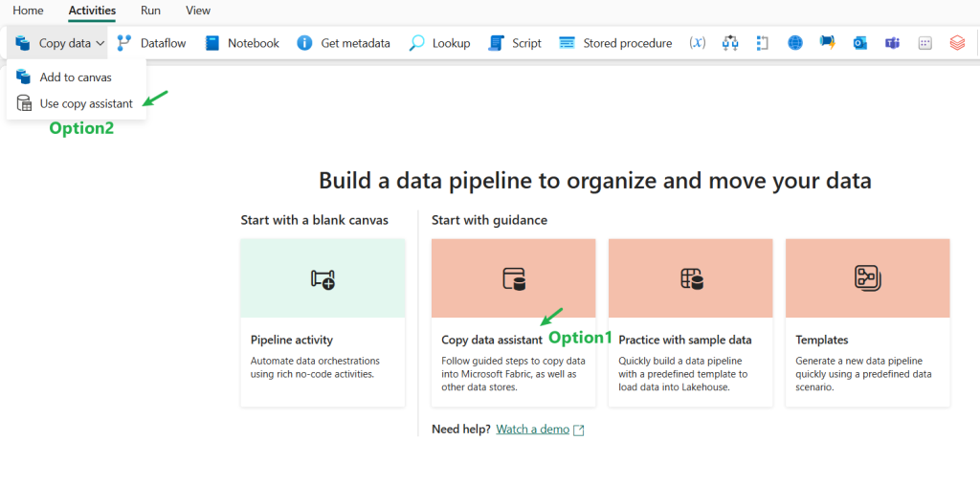980x485 pixels.
Task: Click the 'Quickly build a data pipeline' description
Action: (x=683, y=374)
